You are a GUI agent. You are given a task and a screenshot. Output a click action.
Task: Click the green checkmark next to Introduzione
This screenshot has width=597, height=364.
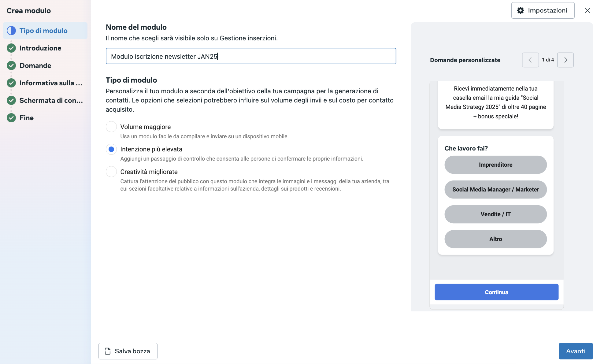pos(11,48)
